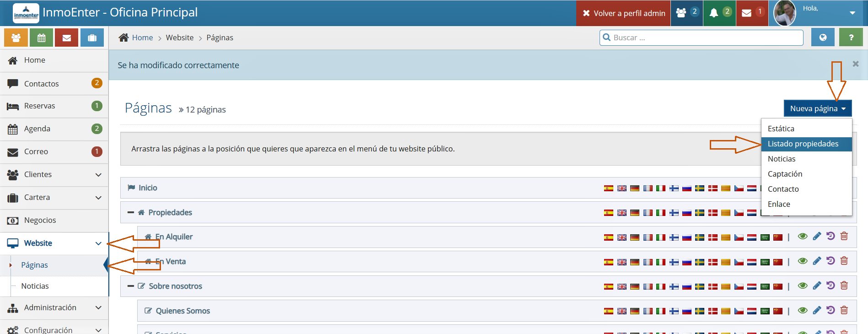Open history for Quienes Somos page
The image size is (868, 334).
(x=830, y=310)
